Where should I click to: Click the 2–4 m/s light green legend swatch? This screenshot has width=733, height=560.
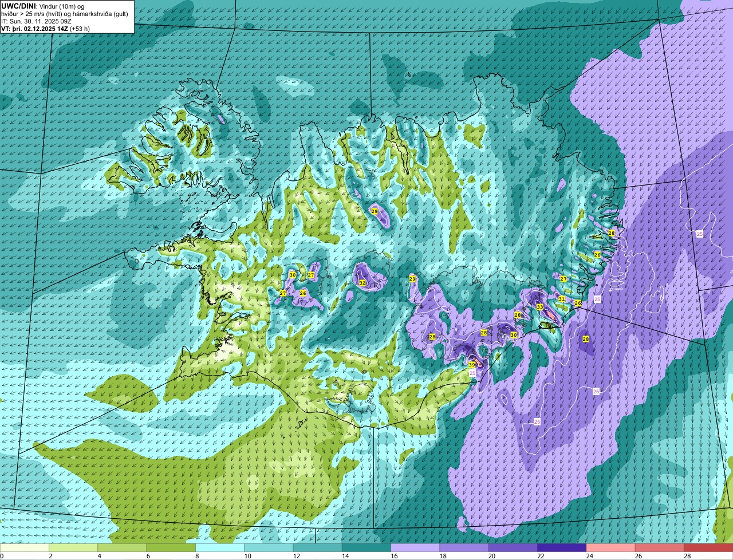[73, 547]
